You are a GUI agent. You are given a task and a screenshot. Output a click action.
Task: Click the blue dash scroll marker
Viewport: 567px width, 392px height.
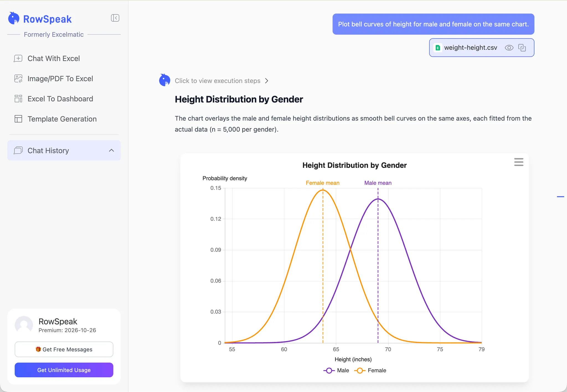(x=560, y=197)
